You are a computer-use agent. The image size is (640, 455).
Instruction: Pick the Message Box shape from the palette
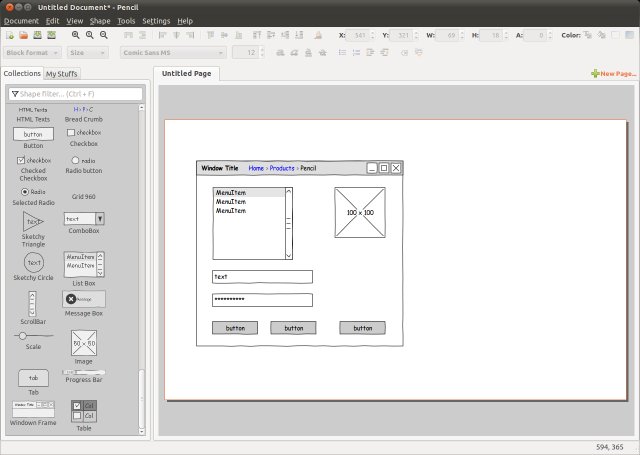pos(84,299)
